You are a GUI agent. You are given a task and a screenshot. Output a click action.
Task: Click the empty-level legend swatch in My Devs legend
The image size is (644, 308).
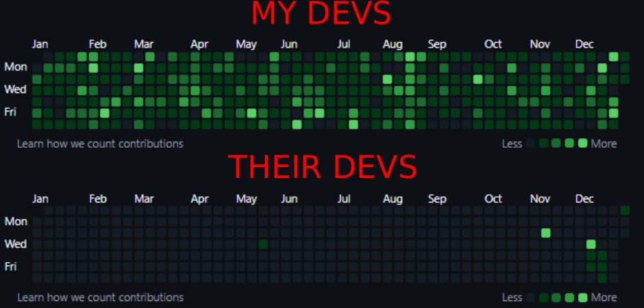pos(531,143)
